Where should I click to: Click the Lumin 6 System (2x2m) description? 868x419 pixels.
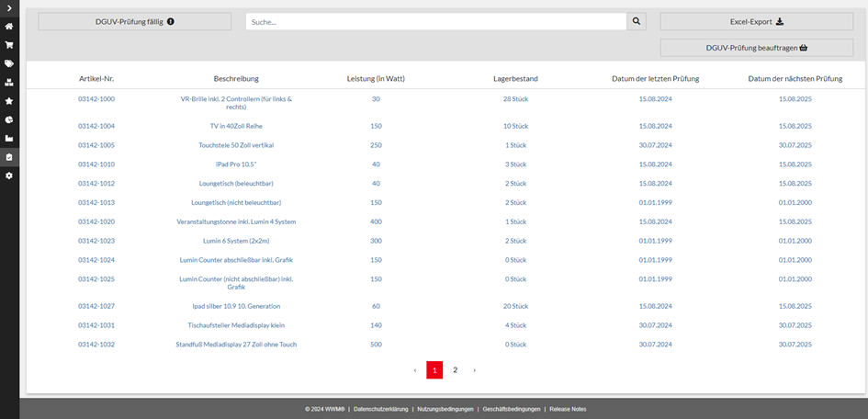click(236, 241)
